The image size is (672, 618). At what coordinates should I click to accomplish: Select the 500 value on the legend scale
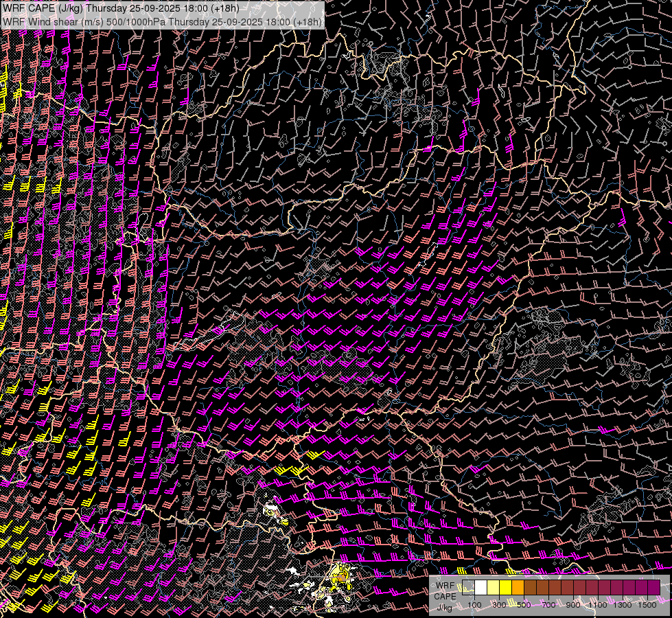tap(524, 605)
